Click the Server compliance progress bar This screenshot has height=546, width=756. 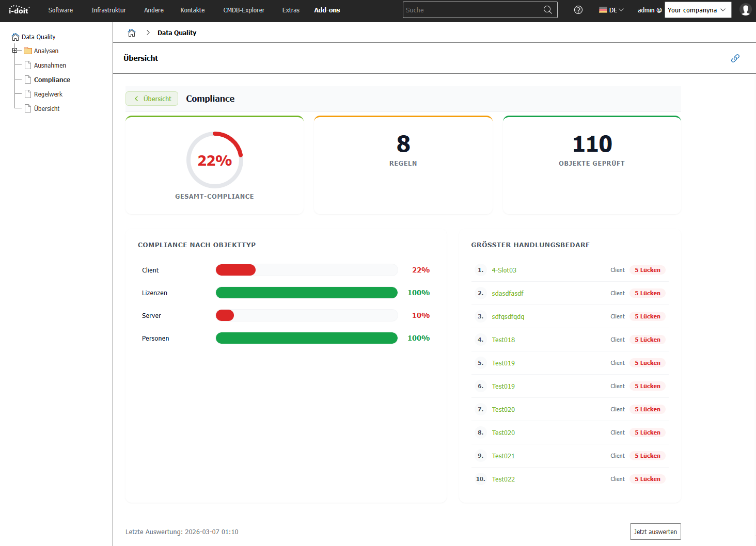pos(306,315)
